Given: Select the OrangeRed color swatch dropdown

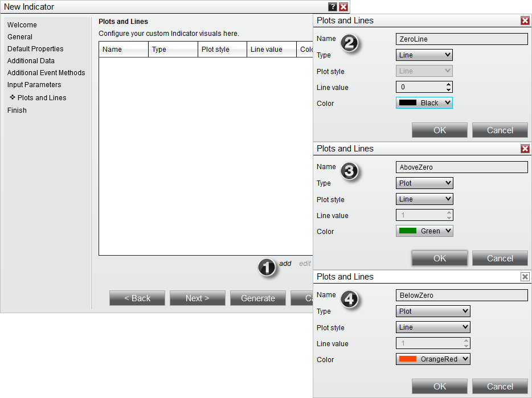Looking at the screenshot, I should [x=432, y=359].
